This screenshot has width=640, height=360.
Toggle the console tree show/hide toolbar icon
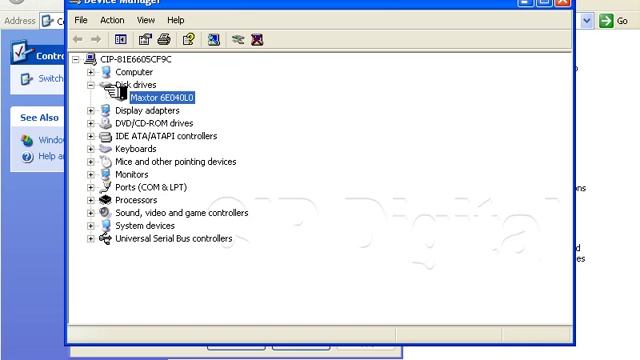coord(120,40)
